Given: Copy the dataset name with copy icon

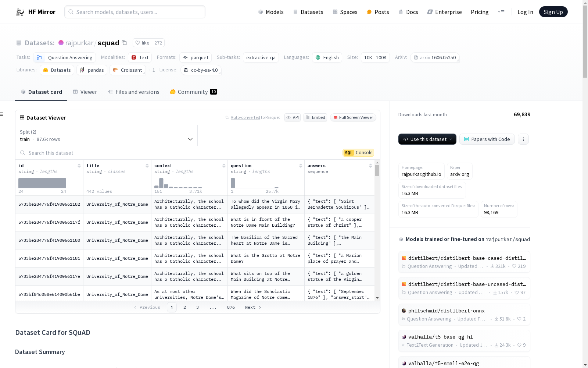Looking at the screenshot, I should pos(124,43).
